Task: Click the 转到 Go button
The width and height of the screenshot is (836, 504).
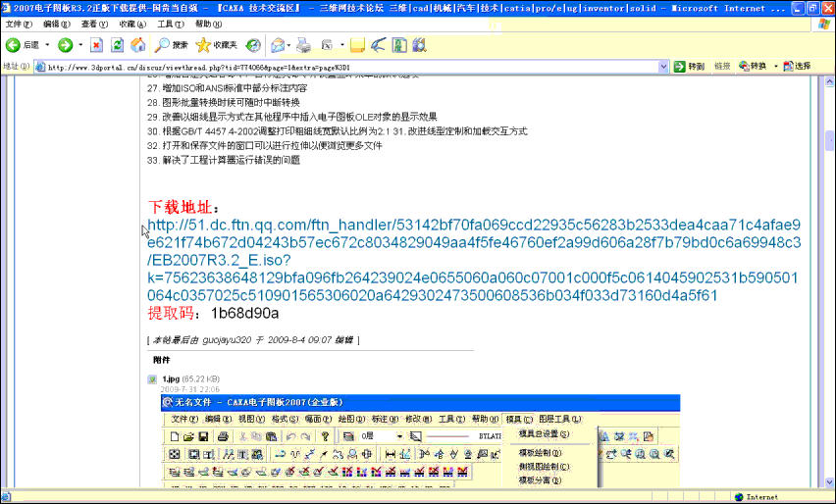Action: tap(690, 66)
